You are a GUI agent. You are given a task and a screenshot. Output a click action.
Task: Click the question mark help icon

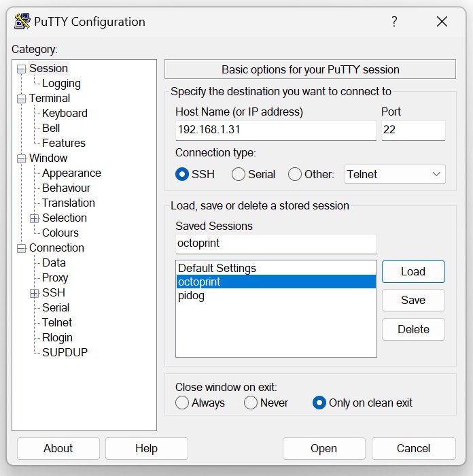click(394, 22)
